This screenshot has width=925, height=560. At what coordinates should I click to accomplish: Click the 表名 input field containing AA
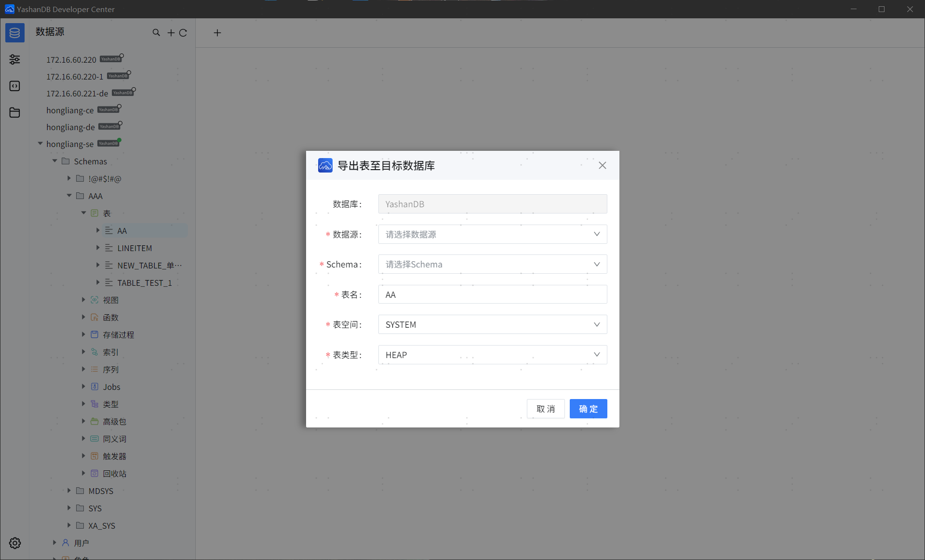click(492, 294)
